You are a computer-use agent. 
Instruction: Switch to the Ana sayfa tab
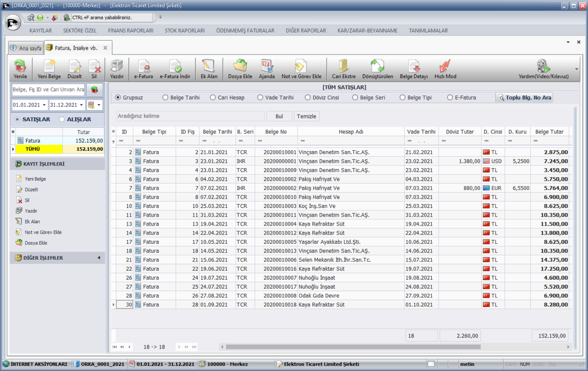[x=26, y=48]
